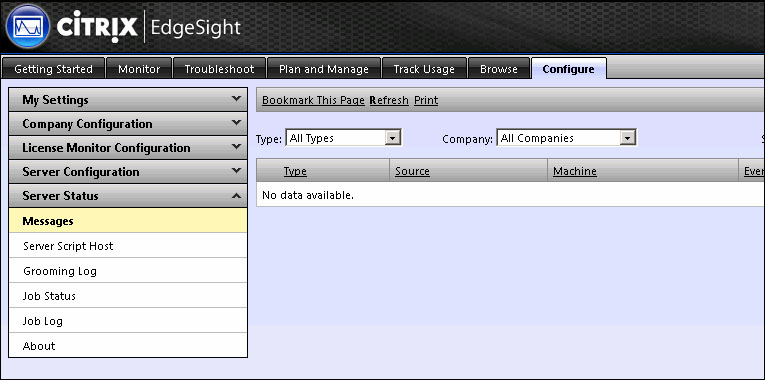View the Job Status page
Image resolution: width=765 pixels, height=380 pixels.
click(x=128, y=296)
